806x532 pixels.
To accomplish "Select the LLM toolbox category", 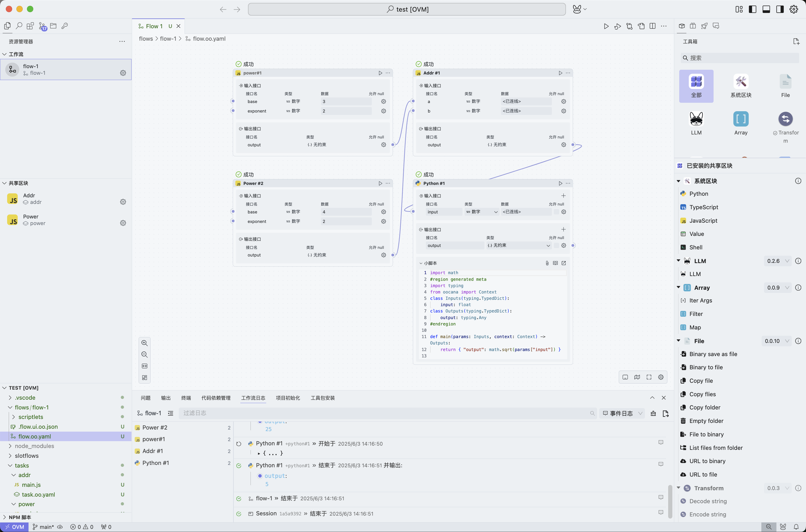I will pyautogui.click(x=696, y=124).
